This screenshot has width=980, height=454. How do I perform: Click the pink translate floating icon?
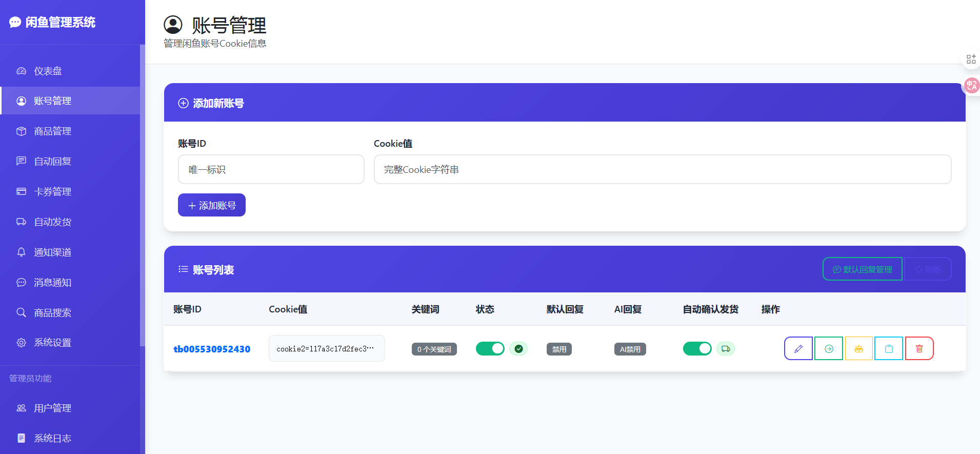tap(971, 85)
